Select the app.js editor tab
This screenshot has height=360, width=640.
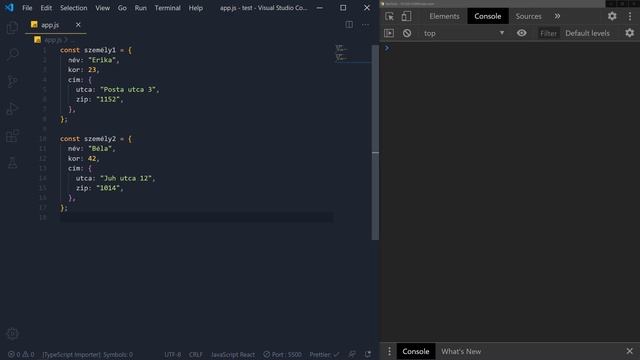pos(55,25)
